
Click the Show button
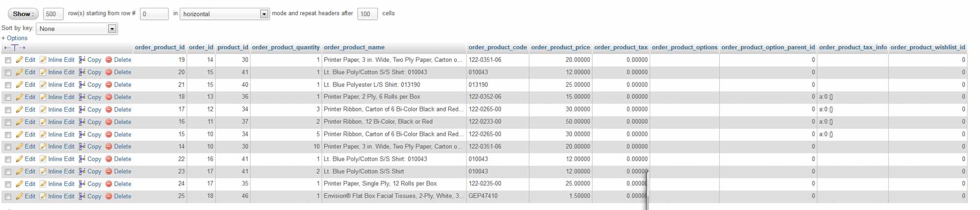(23, 14)
